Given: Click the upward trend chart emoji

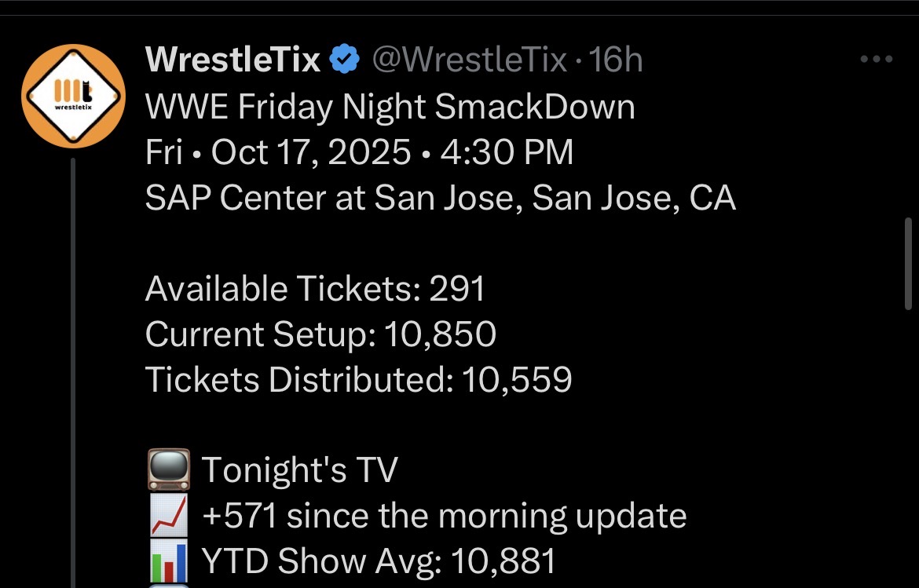Looking at the screenshot, I should [x=168, y=516].
